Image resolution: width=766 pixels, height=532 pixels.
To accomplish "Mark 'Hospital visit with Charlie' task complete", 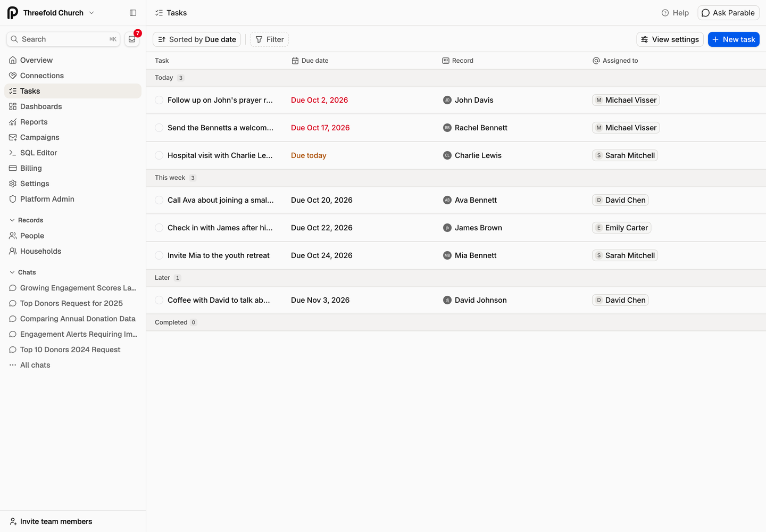I will [x=159, y=155].
